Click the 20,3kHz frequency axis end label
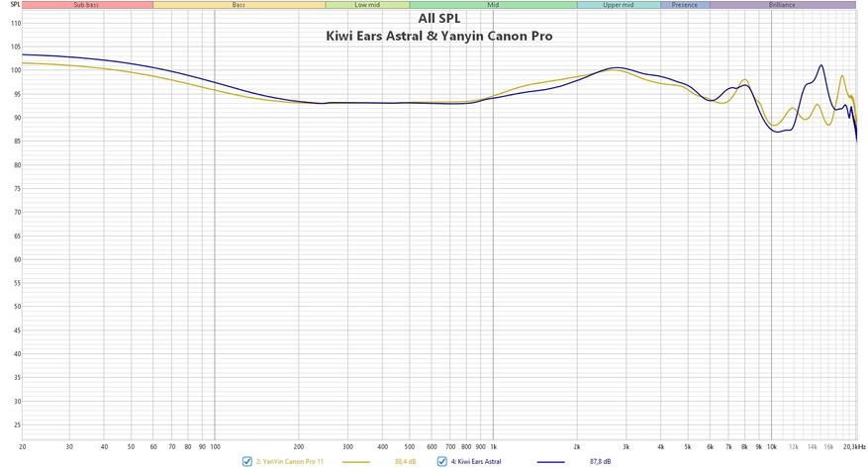The height and width of the screenshot is (468, 868). pos(854,446)
